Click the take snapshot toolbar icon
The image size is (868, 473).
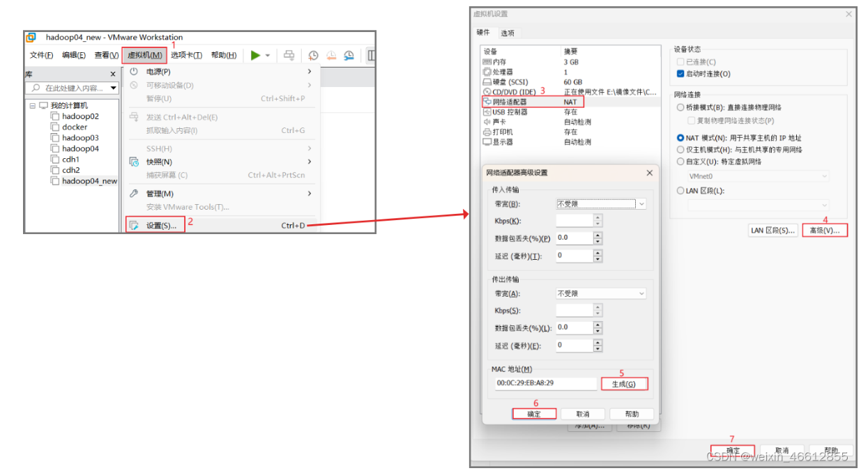click(x=314, y=55)
